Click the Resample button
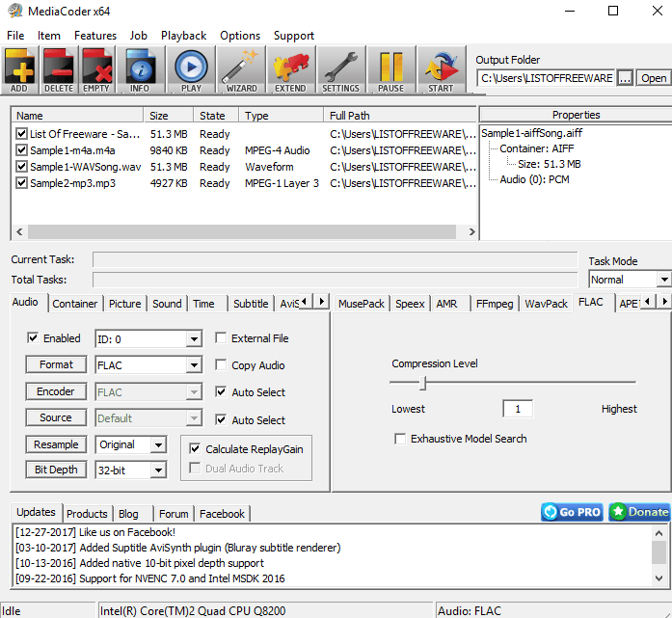The image size is (672, 618). pyautogui.click(x=56, y=444)
